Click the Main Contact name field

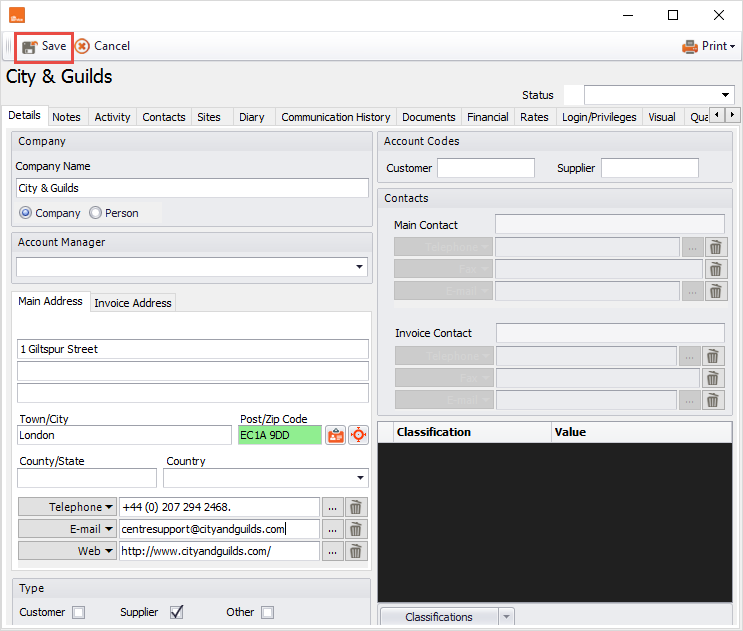[x=610, y=224]
